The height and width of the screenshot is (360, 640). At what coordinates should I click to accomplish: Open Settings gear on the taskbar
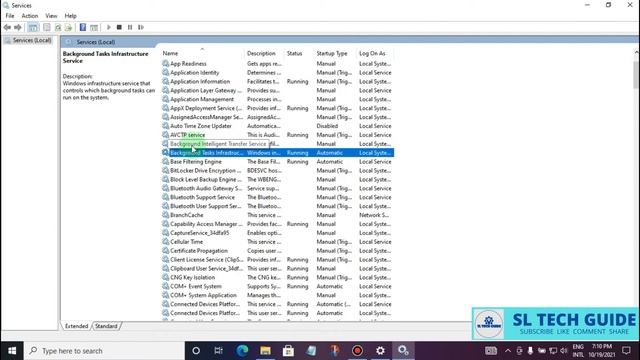[x=380, y=351]
